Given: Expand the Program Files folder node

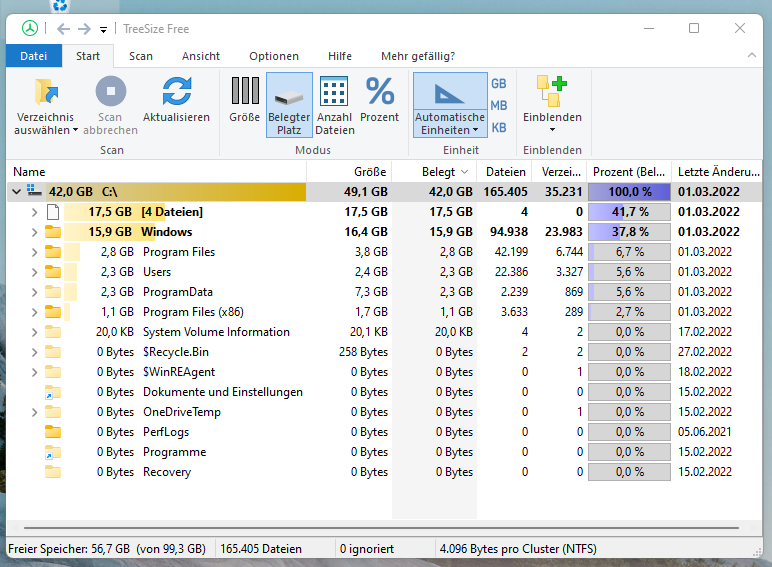Looking at the screenshot, I should (x=34, y=252).
